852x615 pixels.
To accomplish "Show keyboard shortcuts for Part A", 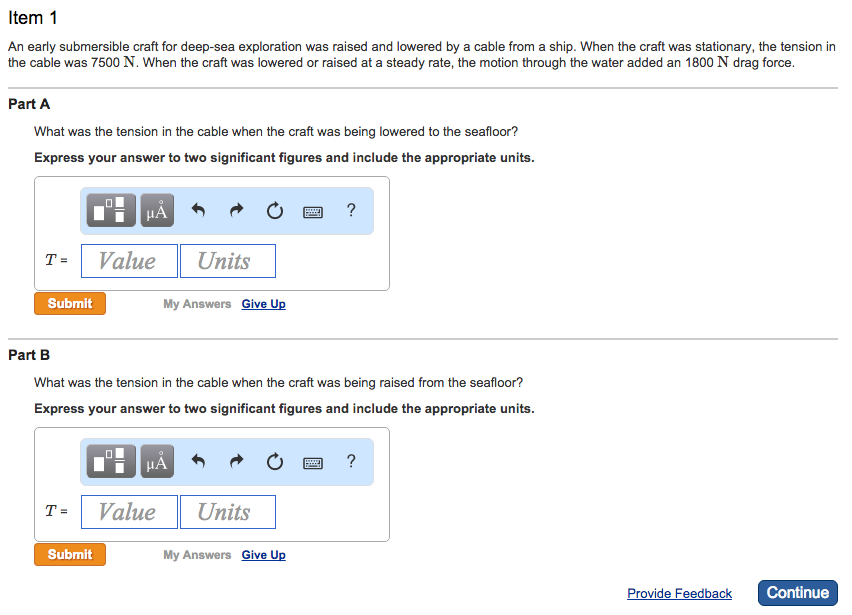I will 313,210.
